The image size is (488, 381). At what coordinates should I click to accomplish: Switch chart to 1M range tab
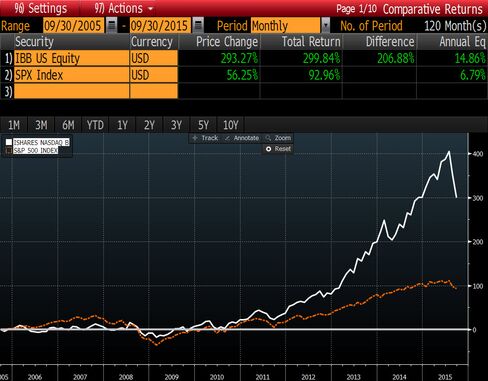click(14, 125)
